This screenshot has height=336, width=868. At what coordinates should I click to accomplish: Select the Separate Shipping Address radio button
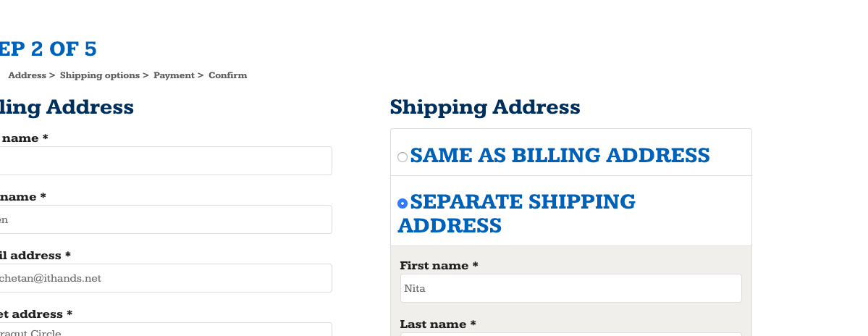(x=403, y=203)
